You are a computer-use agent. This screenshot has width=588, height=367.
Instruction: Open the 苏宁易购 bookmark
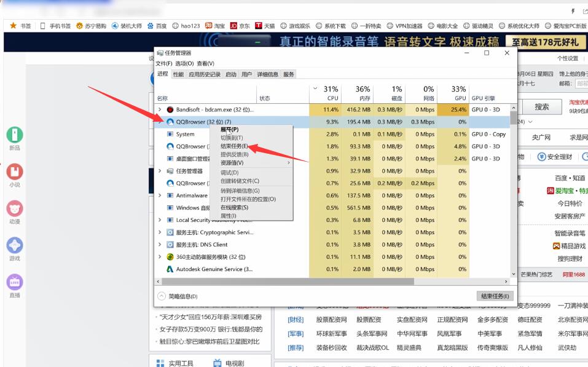click(91, 26)
